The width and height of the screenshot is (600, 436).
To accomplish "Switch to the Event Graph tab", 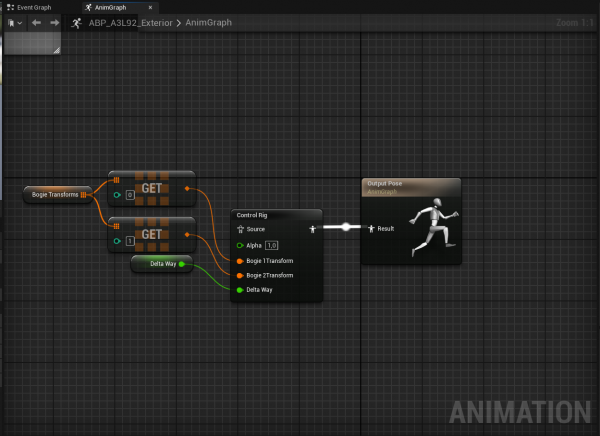I will tap(34, 7).
